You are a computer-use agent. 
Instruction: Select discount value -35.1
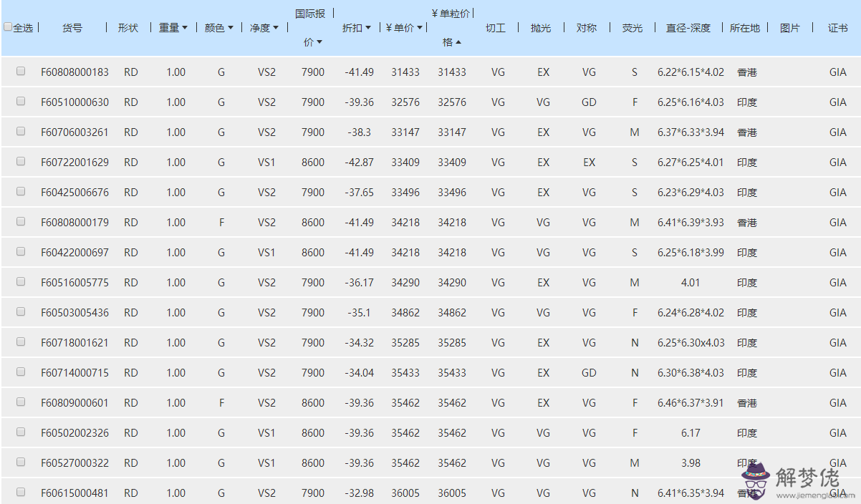(359, 313)
